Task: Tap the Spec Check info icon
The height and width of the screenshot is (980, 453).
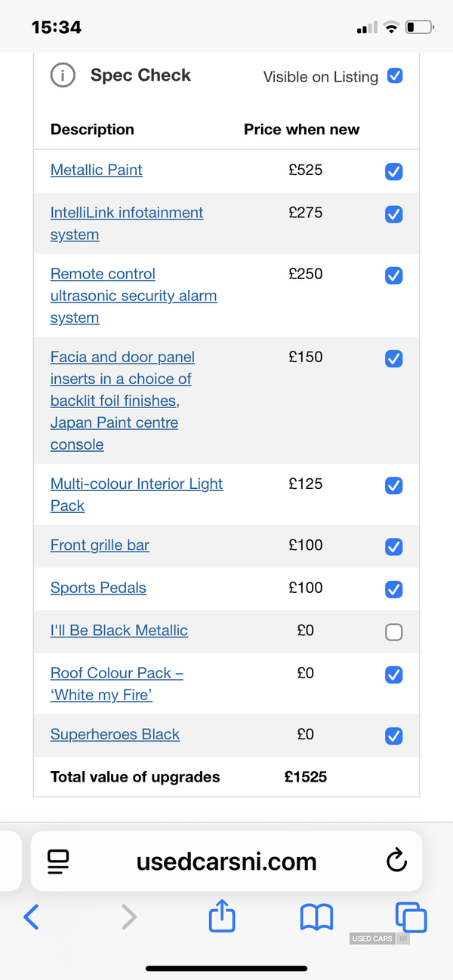Action: [x=63, y=75]
